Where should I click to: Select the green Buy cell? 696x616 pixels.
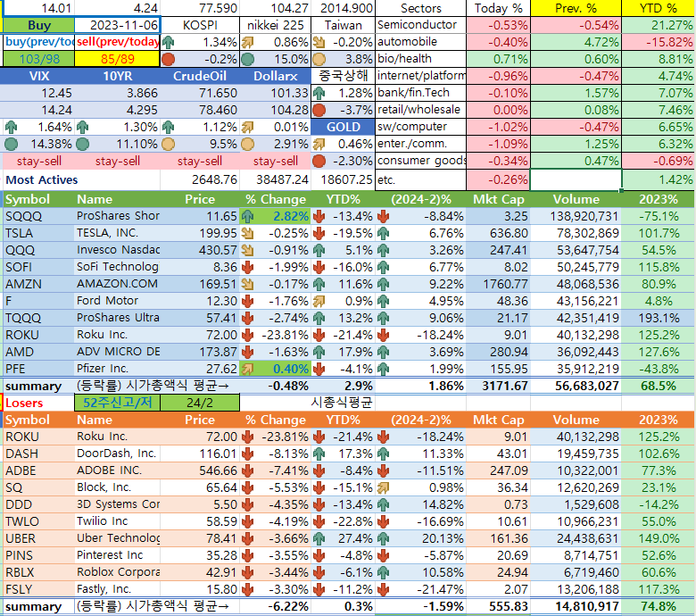[x=39, y=25]
